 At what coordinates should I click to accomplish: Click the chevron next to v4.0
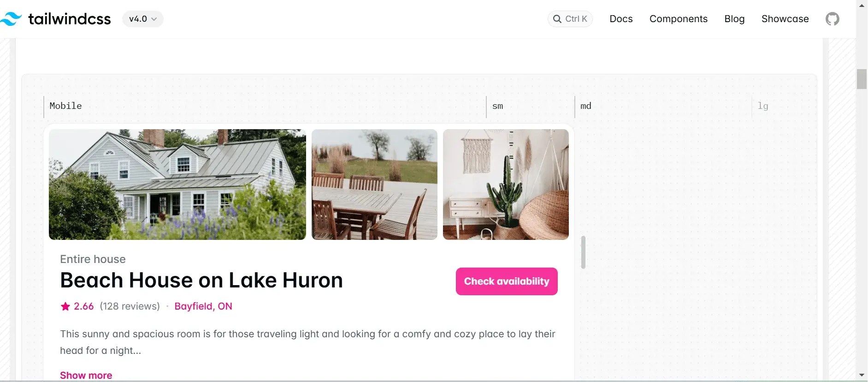(x=154, y=19)
